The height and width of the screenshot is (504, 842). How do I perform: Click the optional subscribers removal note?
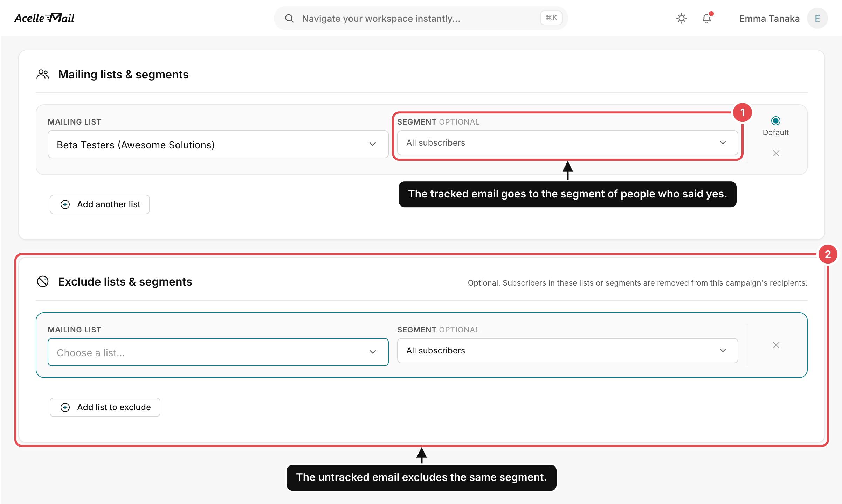[637, 283]
